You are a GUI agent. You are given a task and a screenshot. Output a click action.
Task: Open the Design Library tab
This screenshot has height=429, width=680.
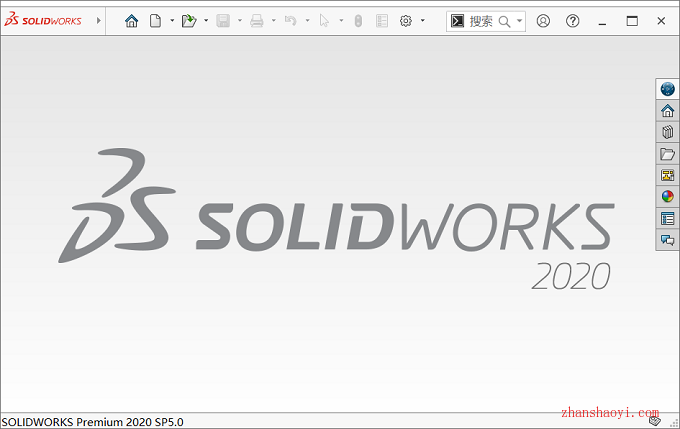(667, 132)
